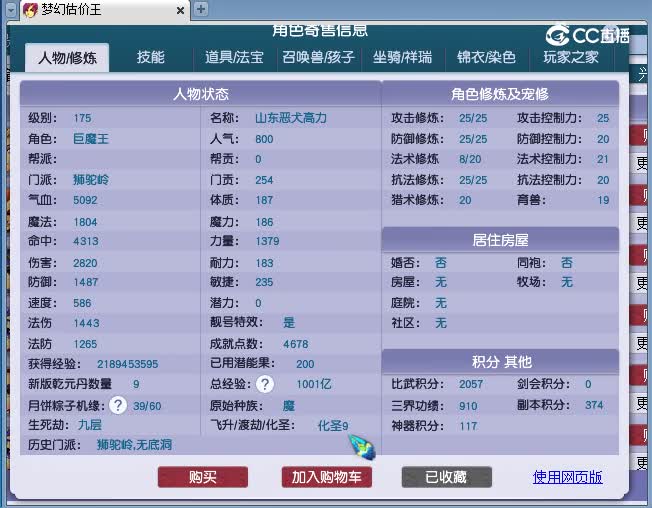The image size is (652, 508).
Task: Click 比武积分 value 2057
Action: coord(471,384)
